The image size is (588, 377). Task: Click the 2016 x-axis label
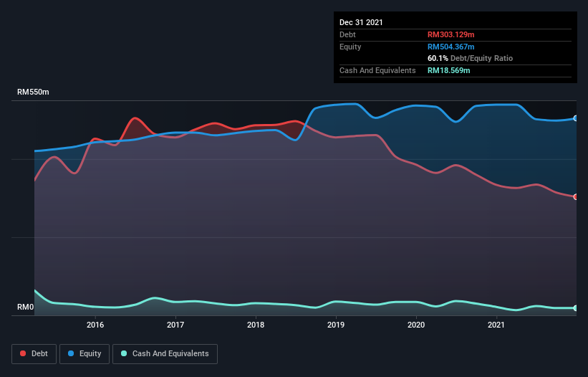tap(95, 325)
